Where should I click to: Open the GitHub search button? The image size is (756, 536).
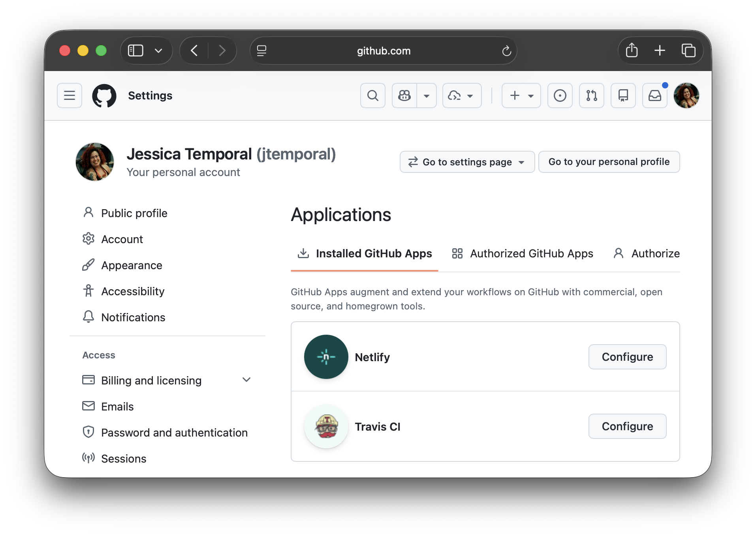tap(372, 96)
